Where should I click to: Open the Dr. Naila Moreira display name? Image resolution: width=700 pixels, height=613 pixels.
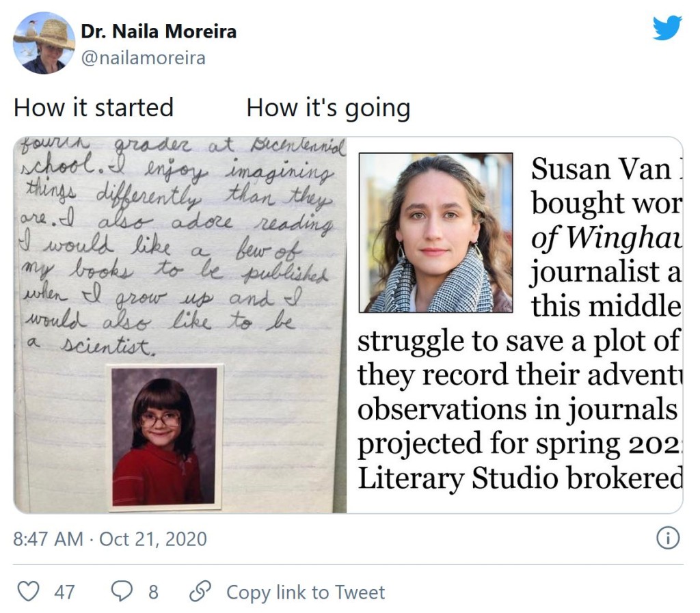tap(159, 31)
